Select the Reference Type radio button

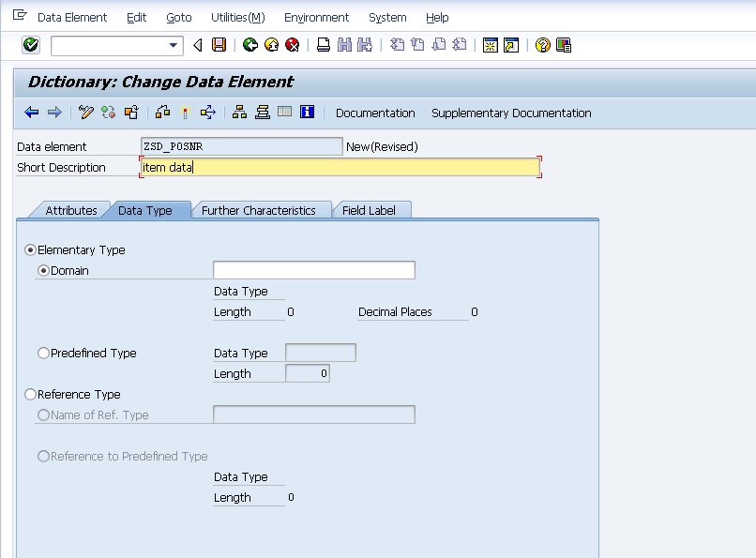point(30,394)
